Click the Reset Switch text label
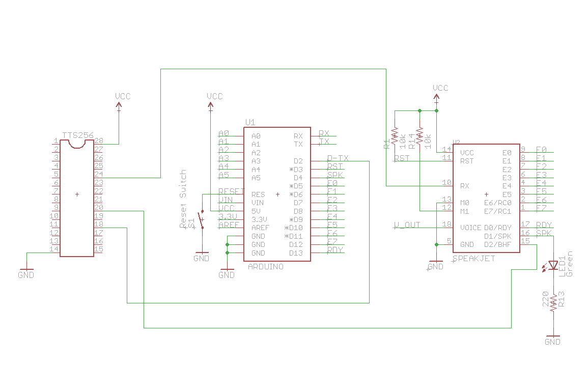This screenshot has height=392, width=588. click(x=183, y=199)
